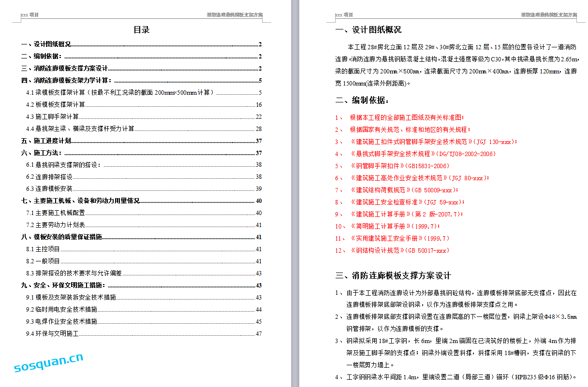The width and height of the screenshot is (588, 387).
Task: Jump to TOC entry 6.3 连廊模板安装
Action: coord(49,189)
